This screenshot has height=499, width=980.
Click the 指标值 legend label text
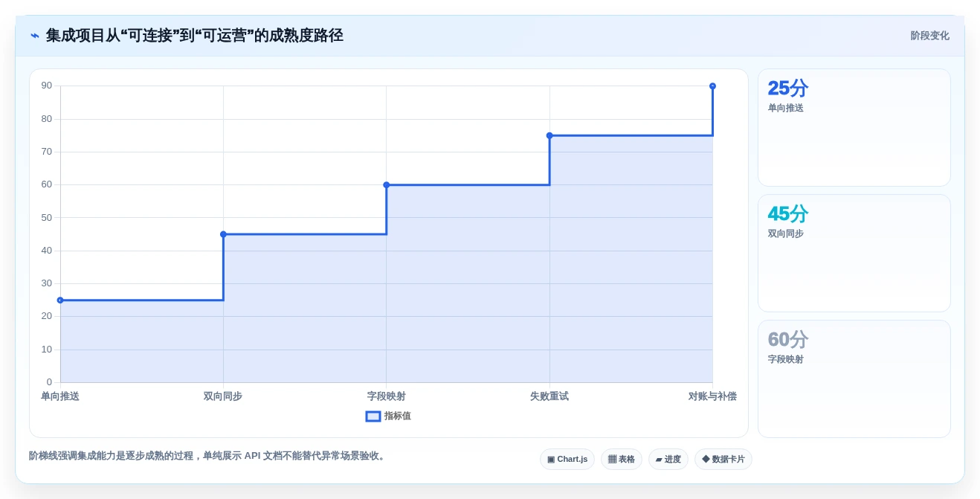coord(398,416)
